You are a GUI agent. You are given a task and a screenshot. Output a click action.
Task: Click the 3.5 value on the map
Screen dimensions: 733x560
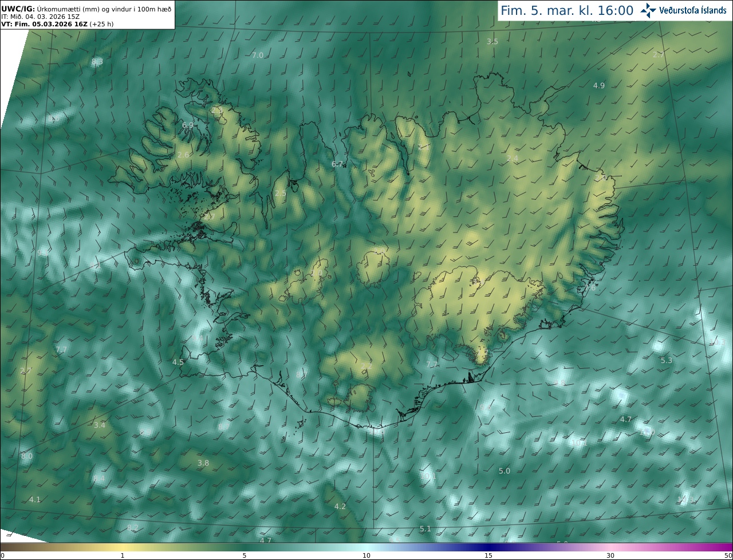point(492,41)
